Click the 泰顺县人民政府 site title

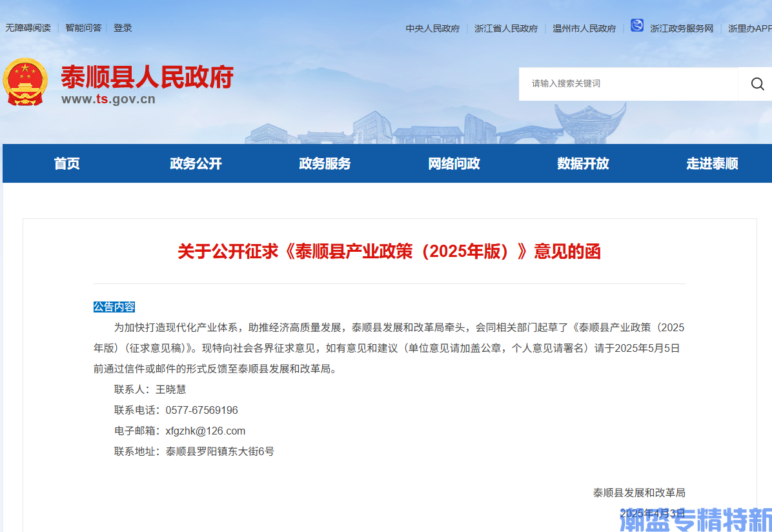tap(147, 77)
